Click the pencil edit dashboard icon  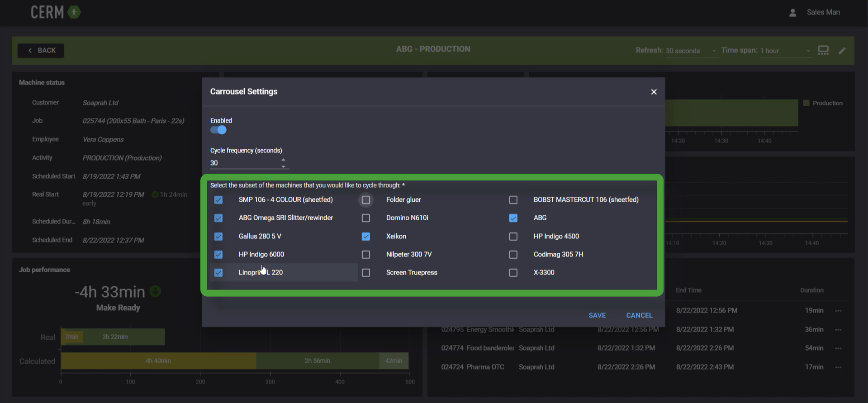(842, 51)
